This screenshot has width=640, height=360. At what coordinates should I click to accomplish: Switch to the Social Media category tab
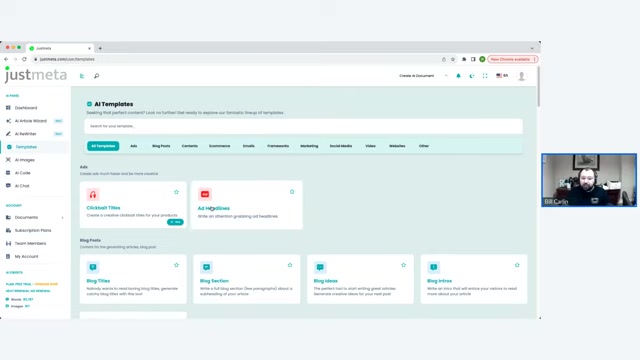(341, 146)
